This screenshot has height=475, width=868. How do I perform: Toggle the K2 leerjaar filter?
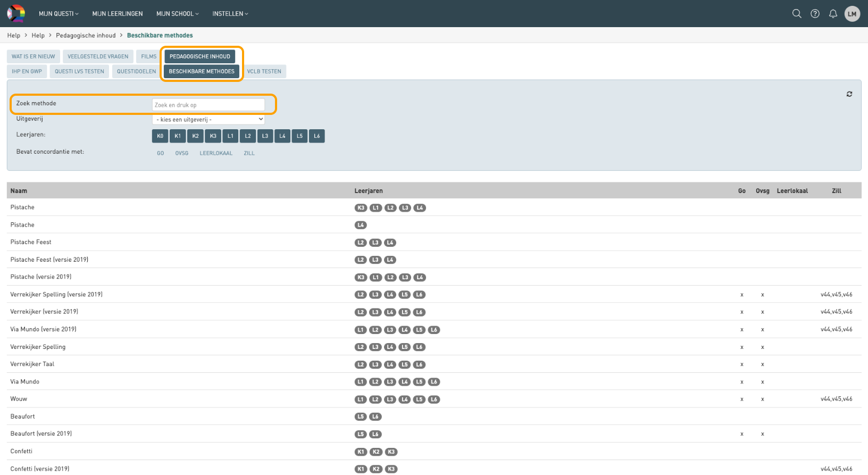[195, 136]
